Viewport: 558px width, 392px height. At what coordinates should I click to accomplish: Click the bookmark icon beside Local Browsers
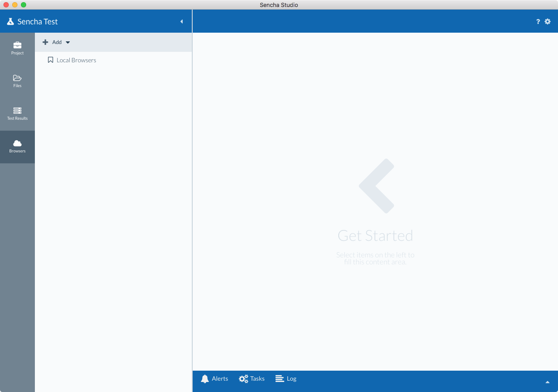[50, 60]
